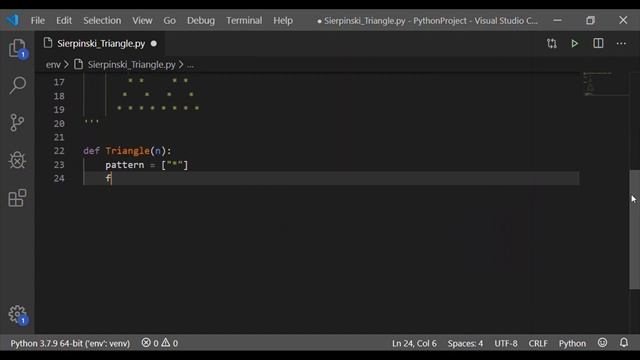Click the Open Changes compare icon
Image resolution: width=640 pixels, height=360 pixels.
551,43
